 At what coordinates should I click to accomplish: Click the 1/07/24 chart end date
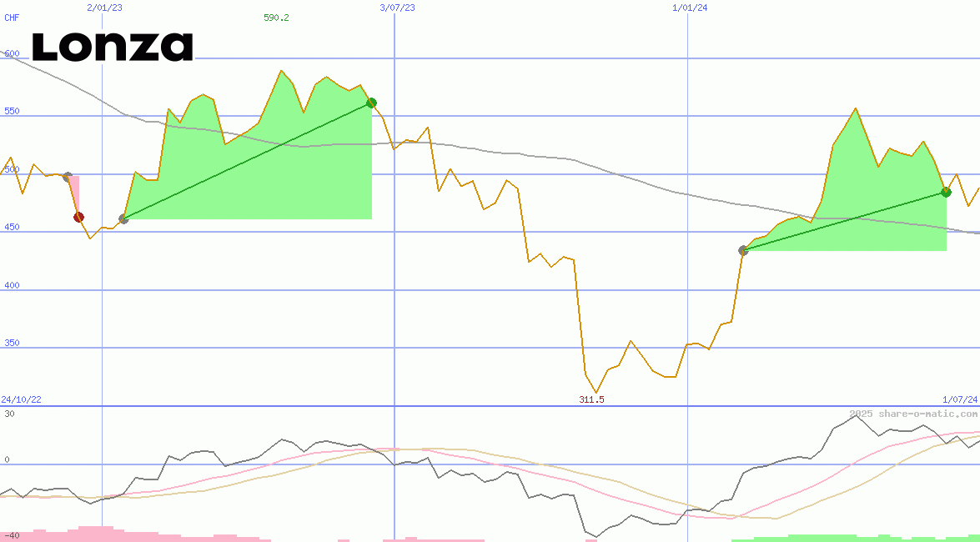point(959,399)
